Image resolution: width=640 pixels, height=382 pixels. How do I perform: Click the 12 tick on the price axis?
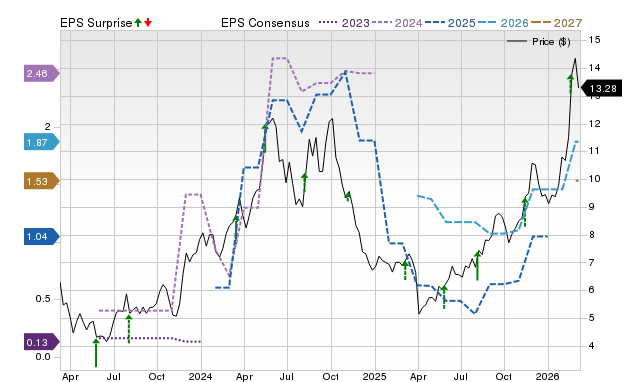pyautogui.click(x=594, y=124)
